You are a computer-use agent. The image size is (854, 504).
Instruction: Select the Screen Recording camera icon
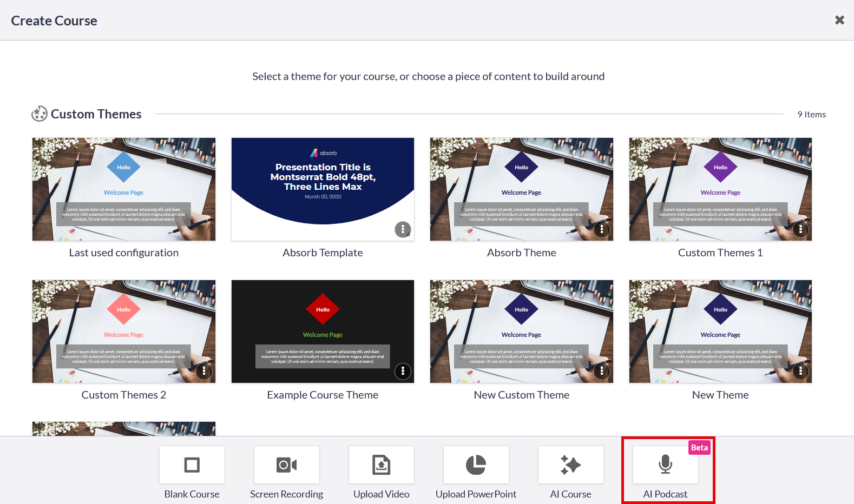point(286,465)
